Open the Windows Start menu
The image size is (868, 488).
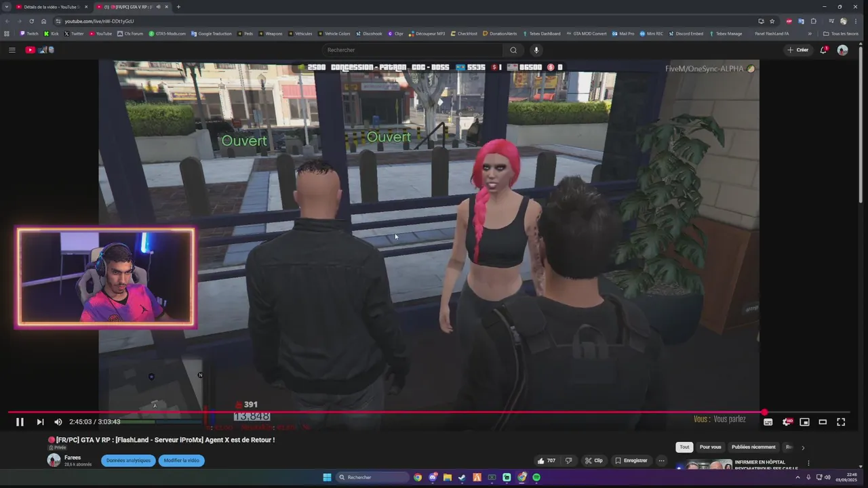click(327, 477)
